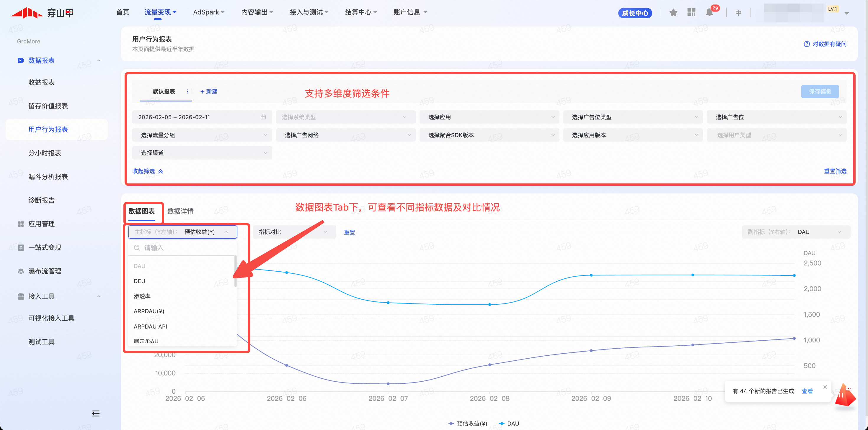
Task: Switch to the 数据详情 tab
Action: point(180,211)
